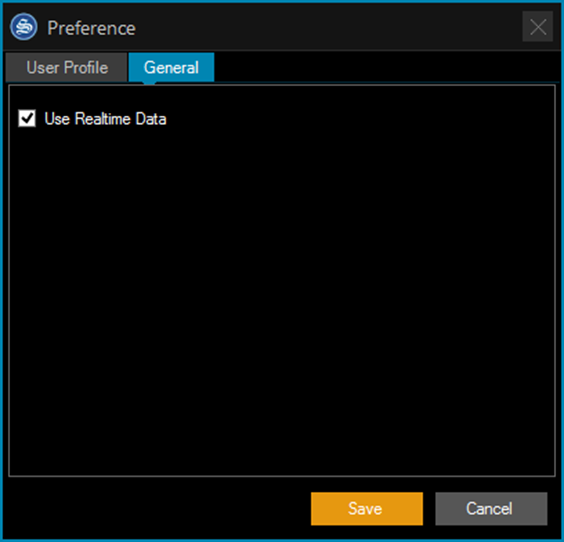Toggle the realtime data checkmark box
The image size is (564, 542).
click(27, 118)
